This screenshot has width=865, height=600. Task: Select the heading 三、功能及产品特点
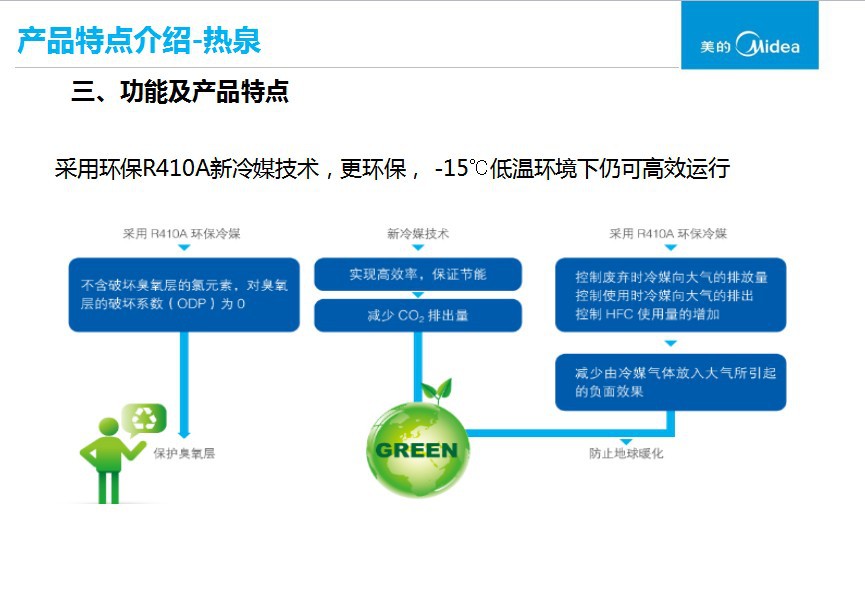point(180,92)
